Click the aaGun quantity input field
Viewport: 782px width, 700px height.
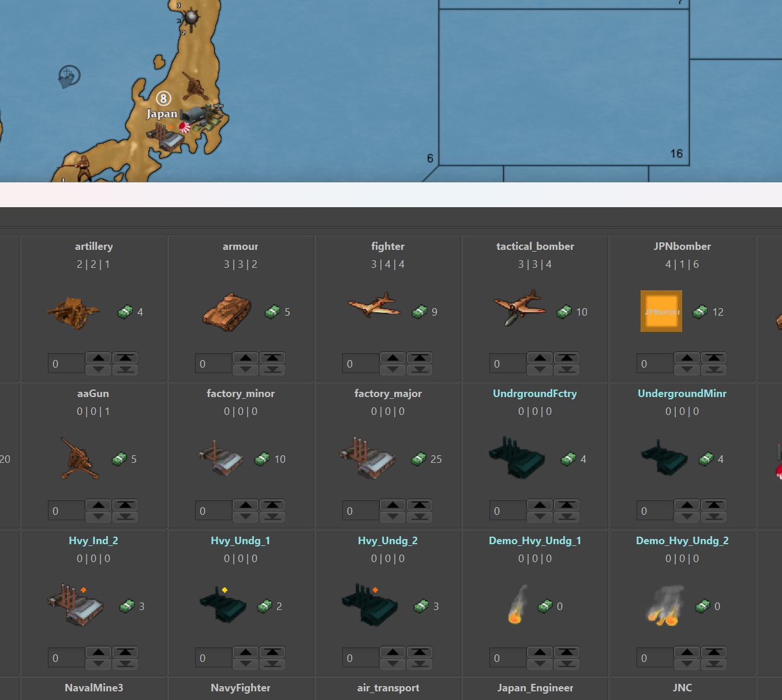(x=66, y=511)
